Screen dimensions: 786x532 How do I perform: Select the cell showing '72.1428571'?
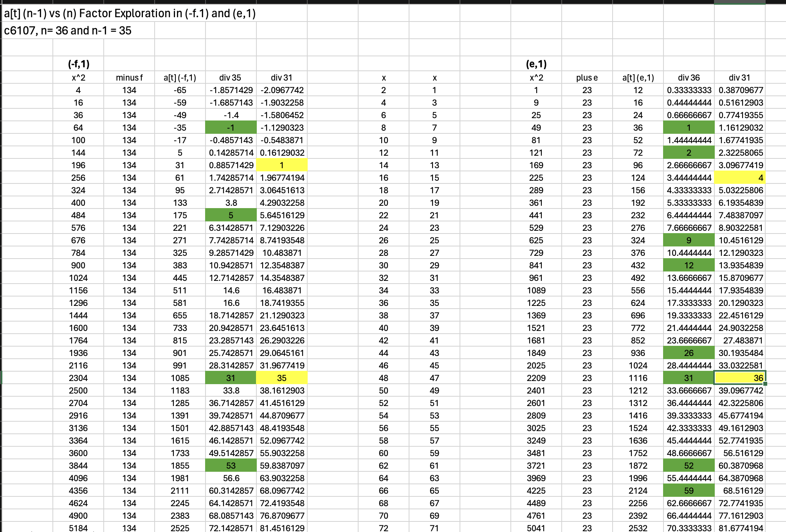(231, 528)
